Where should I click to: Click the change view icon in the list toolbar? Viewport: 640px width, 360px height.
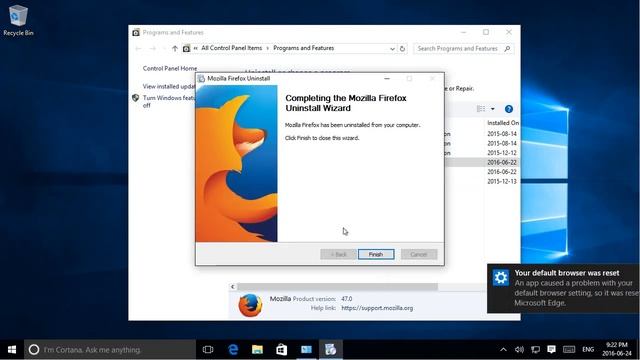(x=481, y=109)
